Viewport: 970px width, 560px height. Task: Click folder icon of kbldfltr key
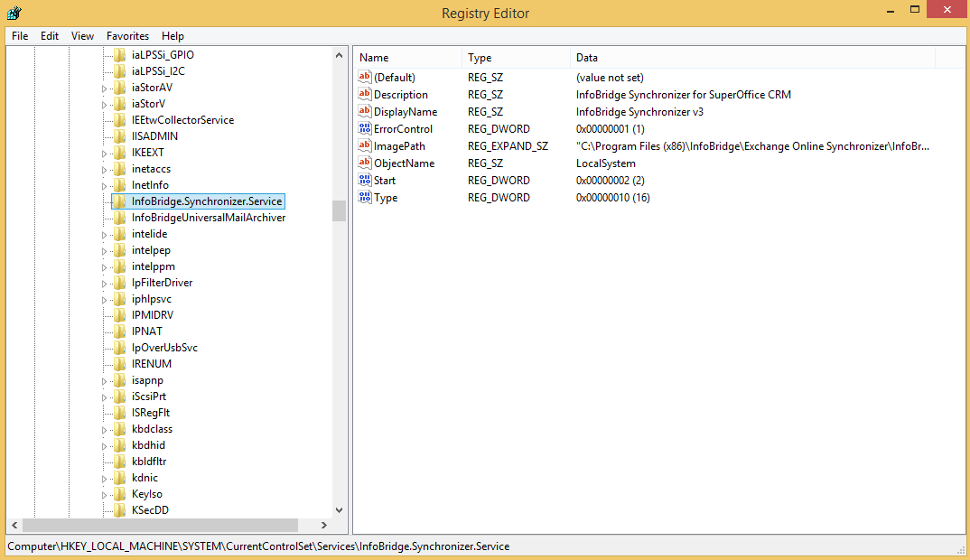click(x=120, y=461)
